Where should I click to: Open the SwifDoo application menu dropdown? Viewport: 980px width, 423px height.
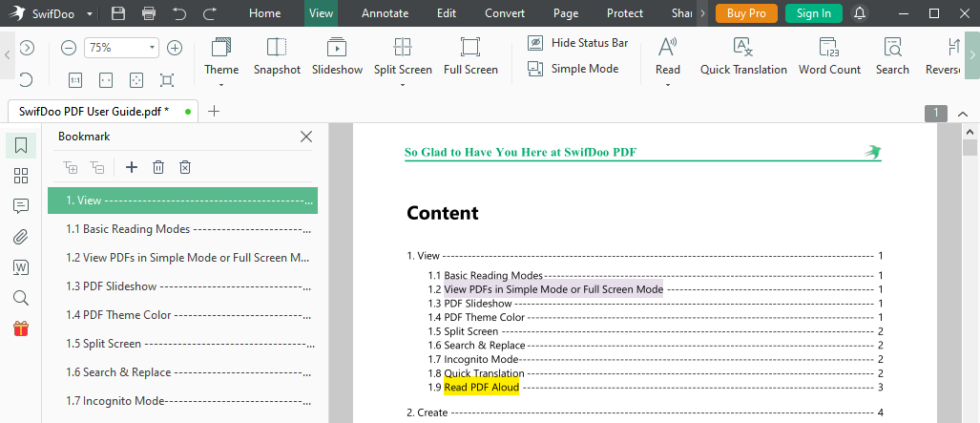coord(90,13)
